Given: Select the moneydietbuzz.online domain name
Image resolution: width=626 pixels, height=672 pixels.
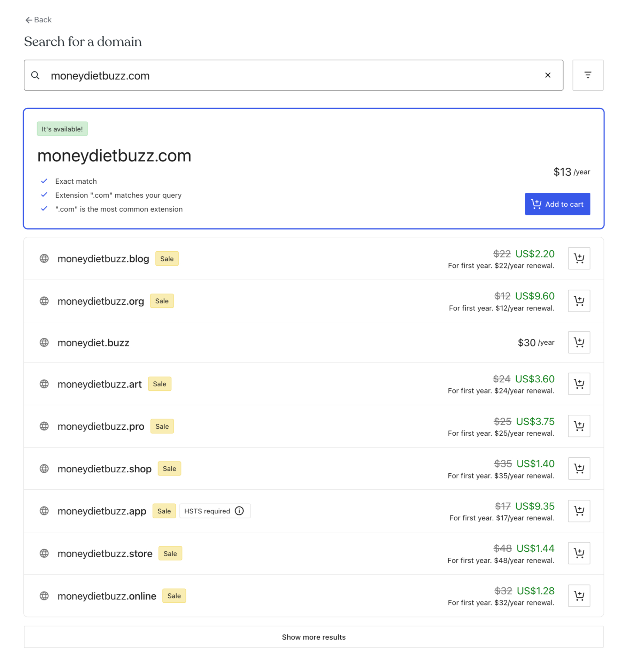Looking at the screenshot, I should pyautogui.click(x=107, y=596).
